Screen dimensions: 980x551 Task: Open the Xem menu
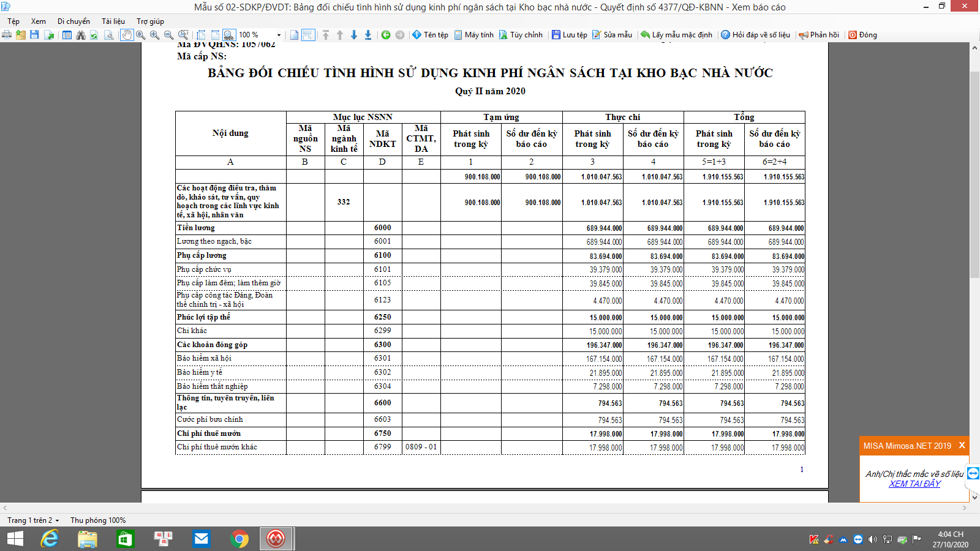[x=39, y=21]
